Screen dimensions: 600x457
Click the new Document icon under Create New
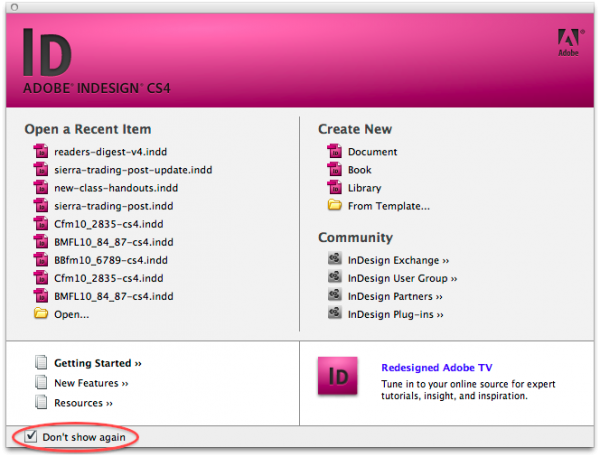click(x=334, y=152)
